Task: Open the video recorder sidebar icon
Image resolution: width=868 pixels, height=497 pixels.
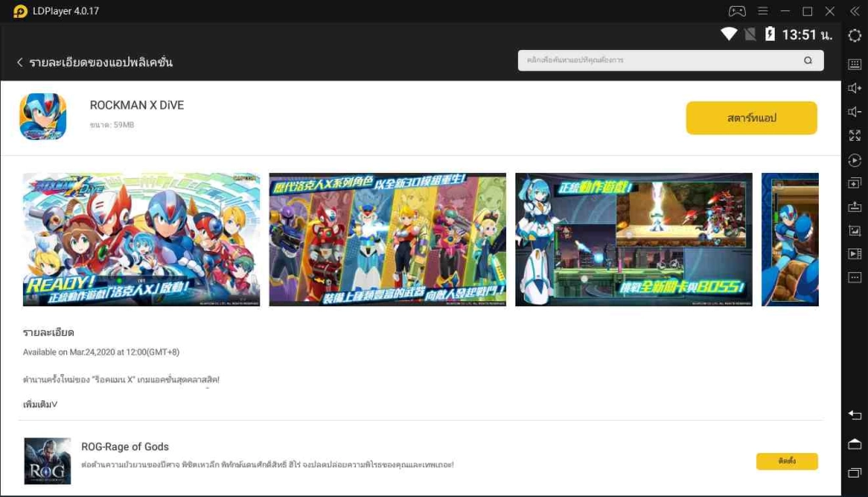Action: (x=854, y=254)
